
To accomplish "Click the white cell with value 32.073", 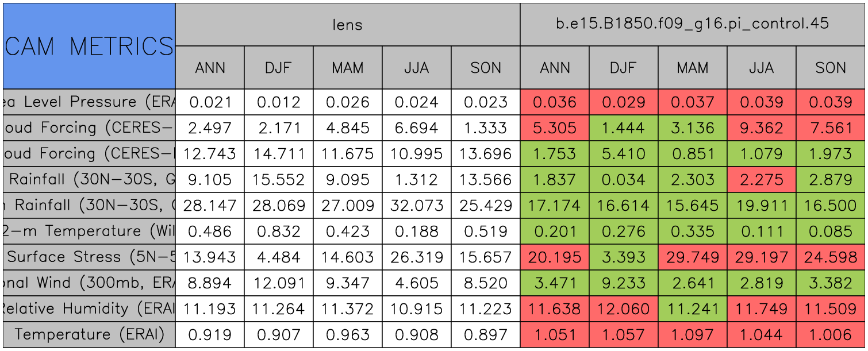I will (x=416, y=205).
